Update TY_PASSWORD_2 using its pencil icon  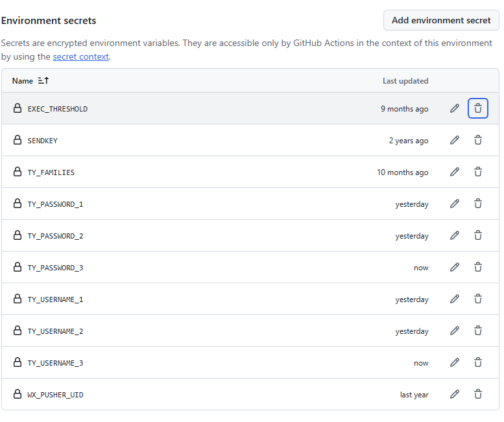455,235
